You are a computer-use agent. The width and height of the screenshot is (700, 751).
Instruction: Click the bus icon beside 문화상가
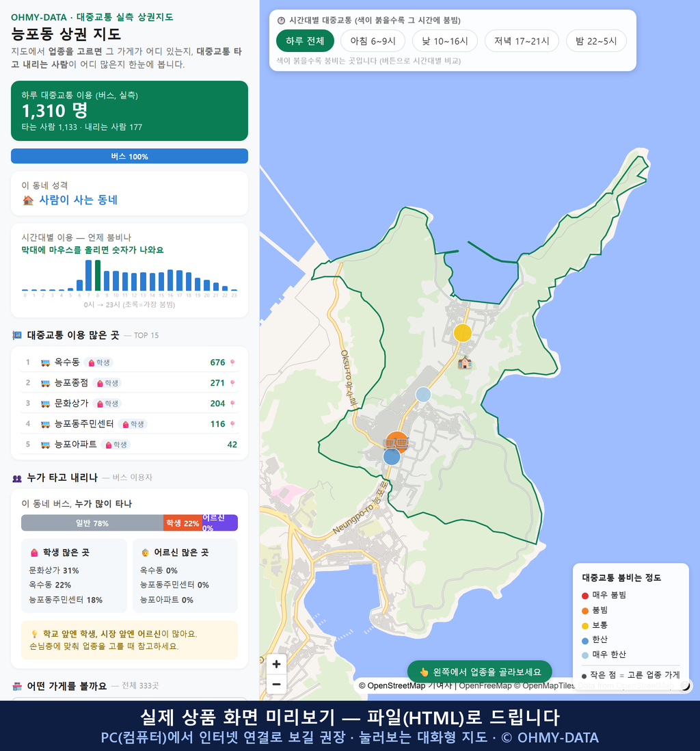(46, 404)
